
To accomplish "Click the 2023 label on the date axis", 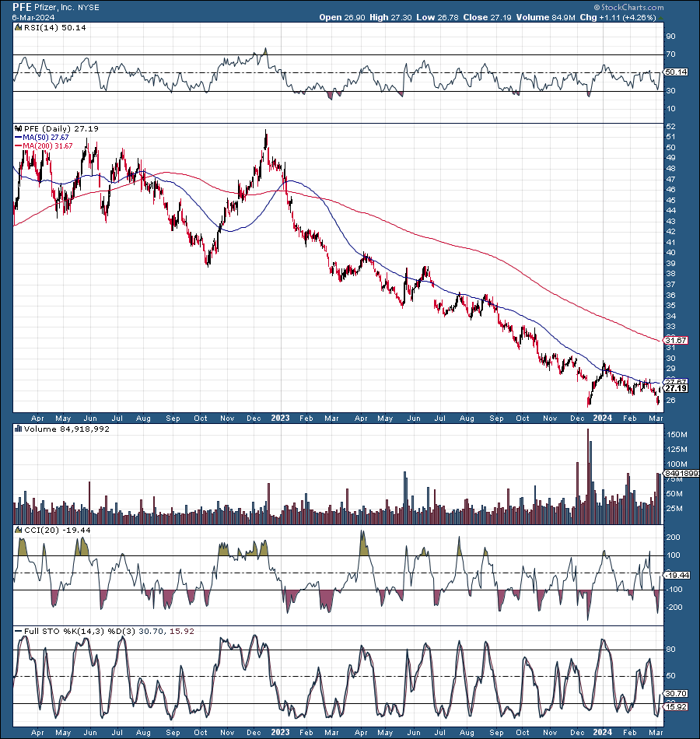I will point(280,418).
